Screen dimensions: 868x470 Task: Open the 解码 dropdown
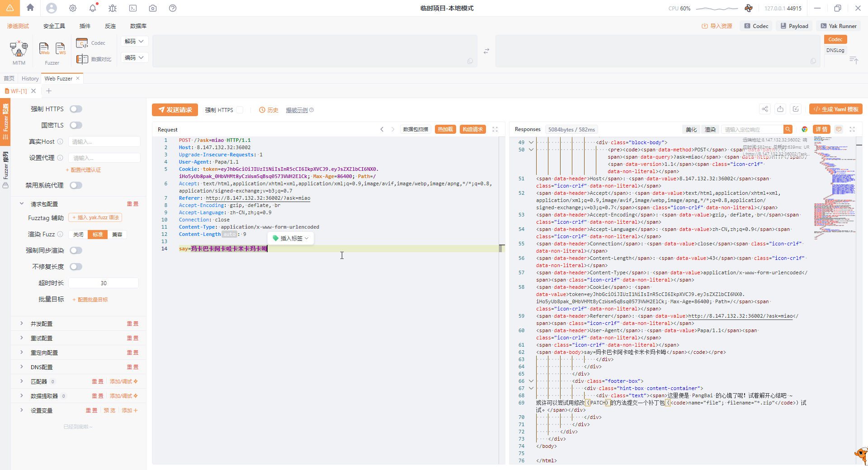[134, 41]
